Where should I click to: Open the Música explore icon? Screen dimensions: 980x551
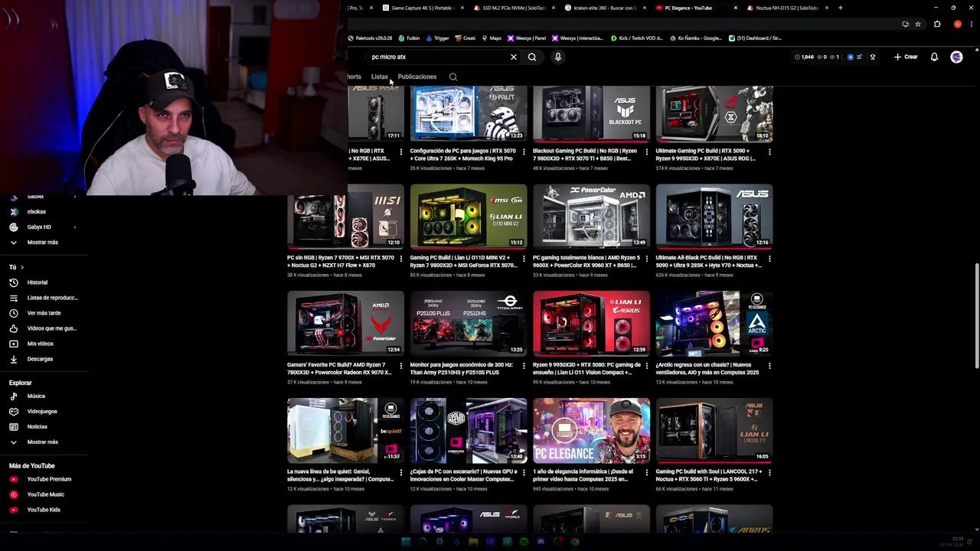pyautogui.click(x=14, y=396)
